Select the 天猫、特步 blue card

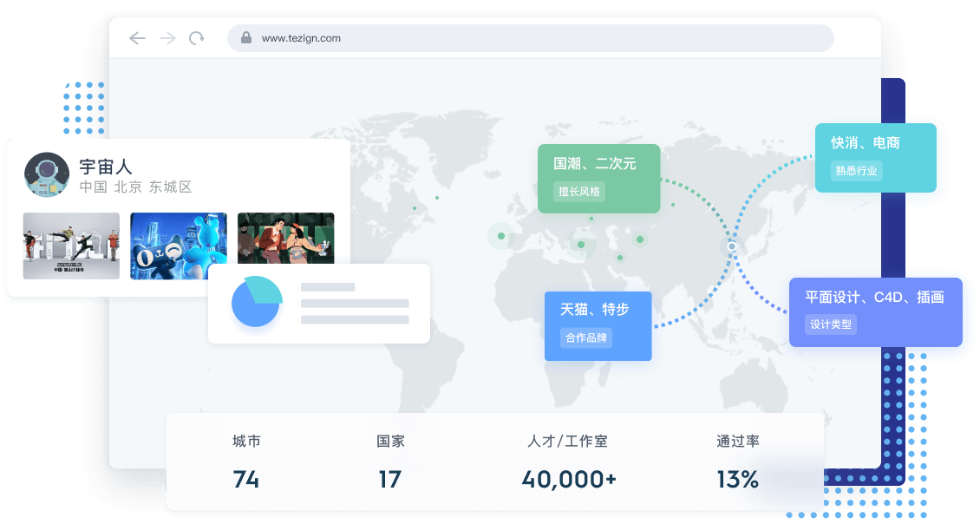tap(598, 326)
